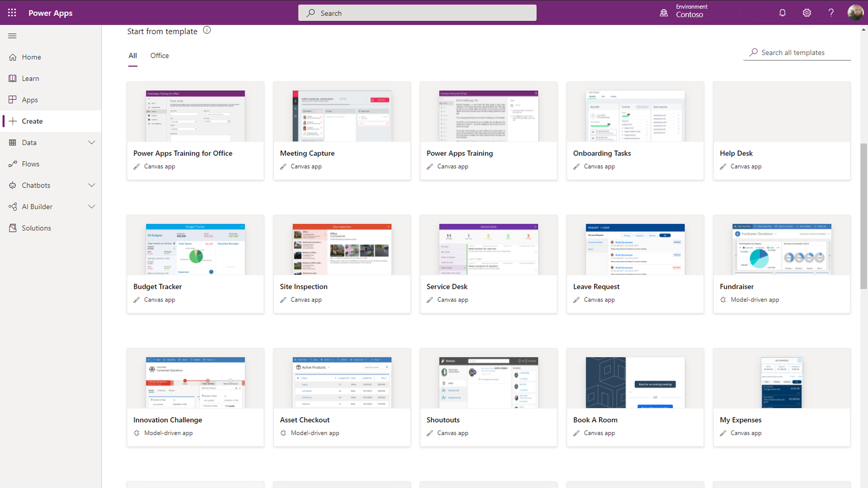Expand the Chatbots navigation section
The width and height of the screenshot is (868, 488).
[92, 185]
